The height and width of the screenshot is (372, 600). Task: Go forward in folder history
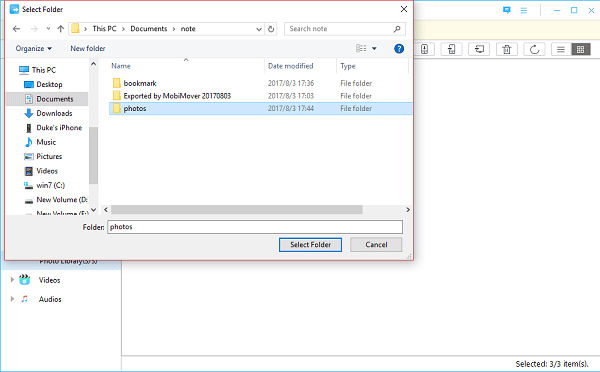[x=34, y=29]
